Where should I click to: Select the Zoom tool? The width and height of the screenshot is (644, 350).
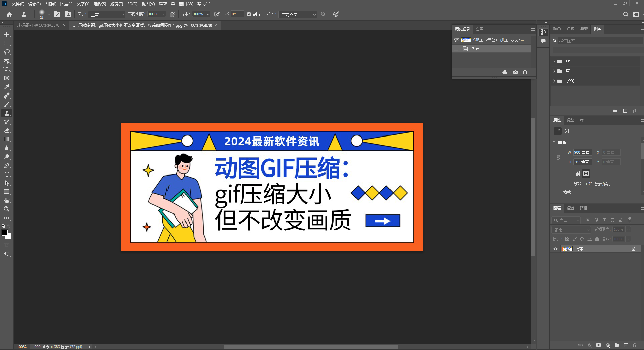pyautogui.click(x=7, y=209)
